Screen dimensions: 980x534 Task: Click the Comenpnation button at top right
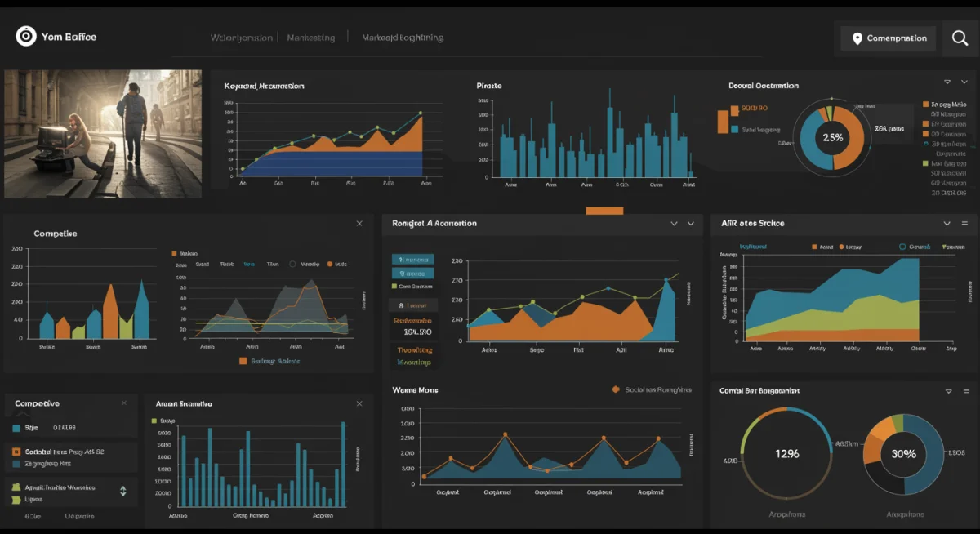coord(888,38)
